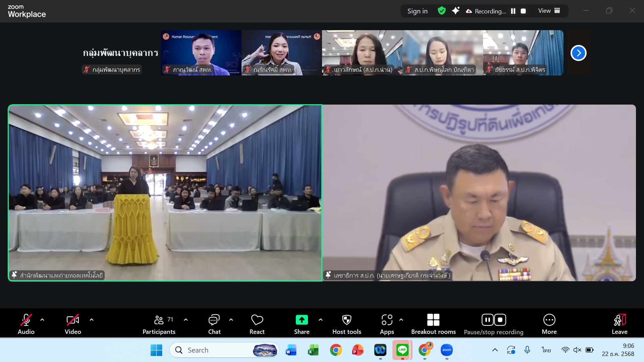
Task: Stop the cloud recording with the stop button
Action: coord(523,11)
